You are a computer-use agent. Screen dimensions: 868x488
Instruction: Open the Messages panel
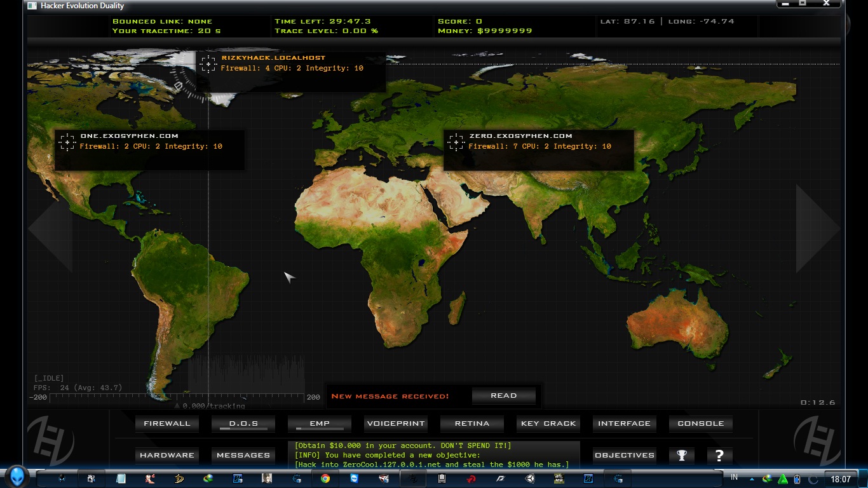(x=243, y=455)
